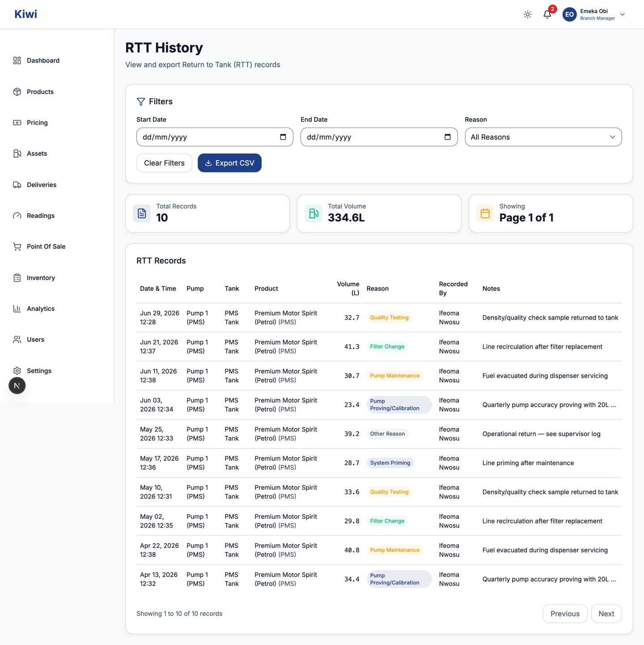Open Dashboard in the sidebar
The width and height of the screenshot is (644, 645).
(43, 60)
